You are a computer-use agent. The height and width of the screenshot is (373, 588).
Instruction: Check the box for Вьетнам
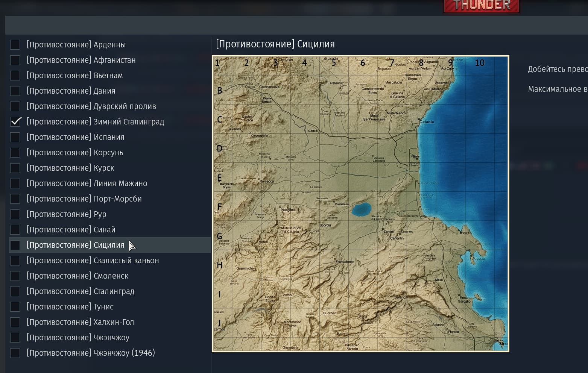(x=15, y=76)
